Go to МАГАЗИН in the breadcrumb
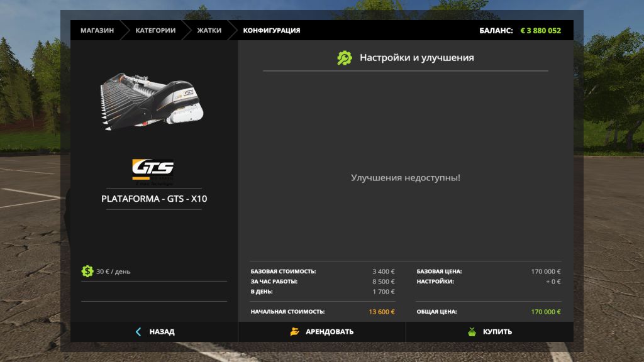This screenshot has width=644, height=362. point(97,30)
